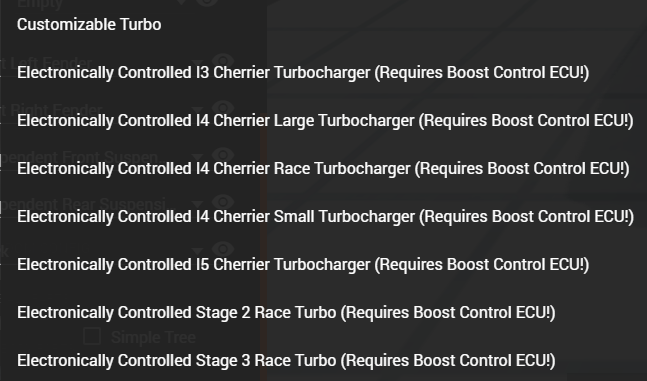Expand the Independent Front Suspension dropdown
Image resolution: width=647 pixels, height=381 pixels.
[x=198, y=156]
